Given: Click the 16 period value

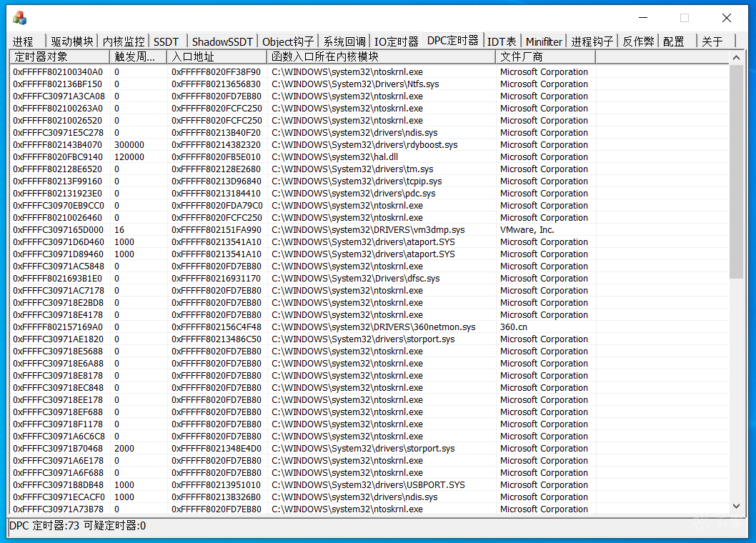Looking at the screenshot, I should coord(119,229).
